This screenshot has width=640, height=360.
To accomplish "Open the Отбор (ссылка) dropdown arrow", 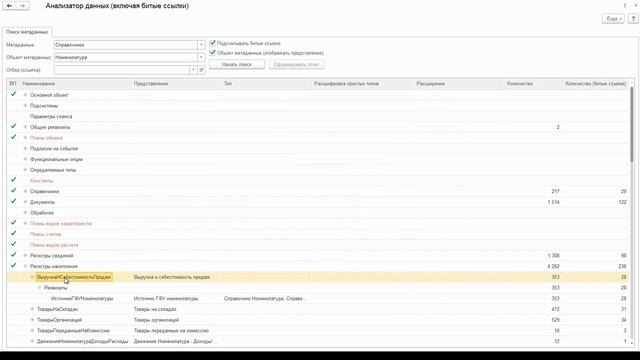I will point(193,70).
